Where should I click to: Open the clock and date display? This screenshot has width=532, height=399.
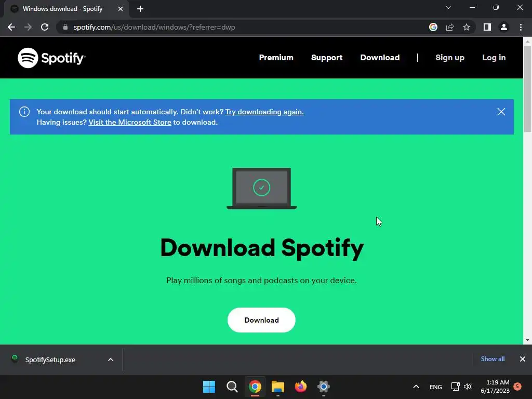pyautogui.click(x=495, y=387)
